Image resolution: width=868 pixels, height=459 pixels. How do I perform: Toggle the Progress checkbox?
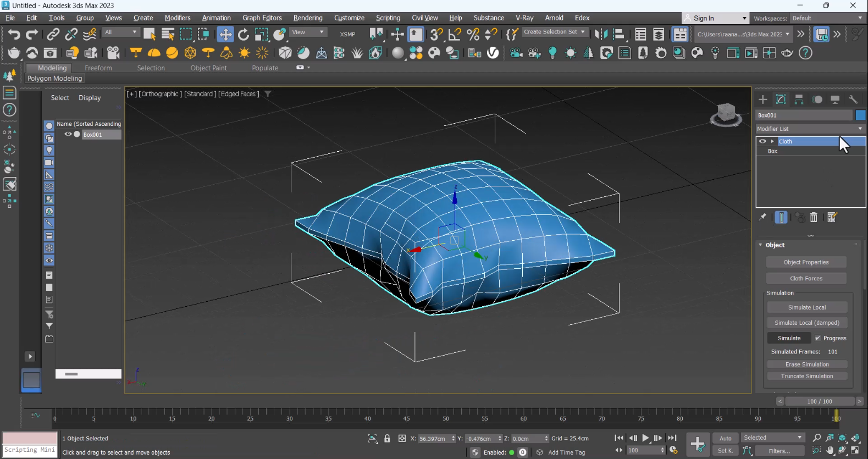click(x=817, y=338)
